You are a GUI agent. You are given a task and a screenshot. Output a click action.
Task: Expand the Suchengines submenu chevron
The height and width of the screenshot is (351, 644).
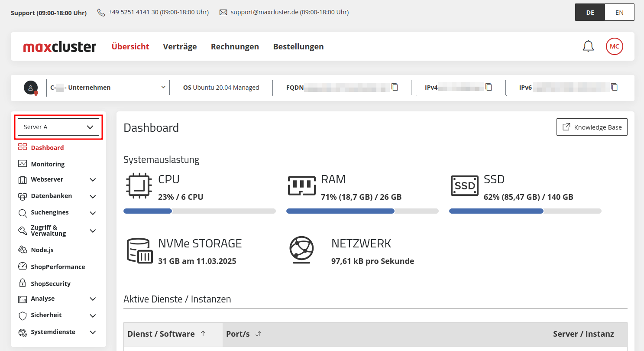pos(93,213)
